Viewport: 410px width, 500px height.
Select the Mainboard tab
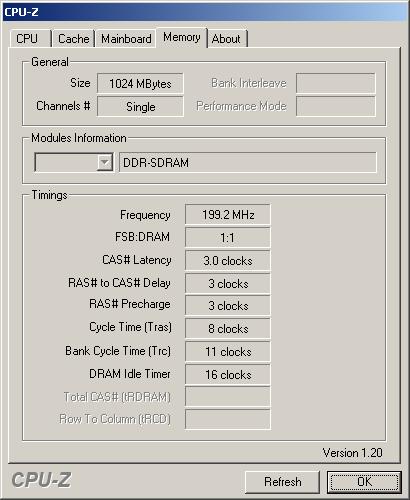(126, 39)
